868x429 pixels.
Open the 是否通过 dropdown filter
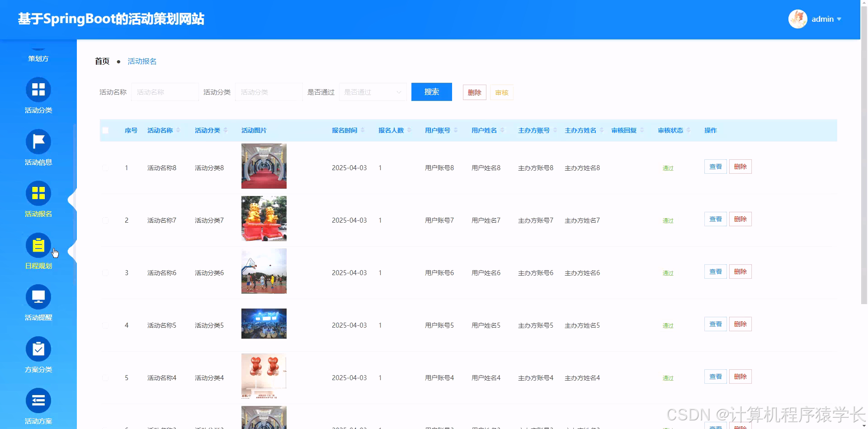coord(372,92)
